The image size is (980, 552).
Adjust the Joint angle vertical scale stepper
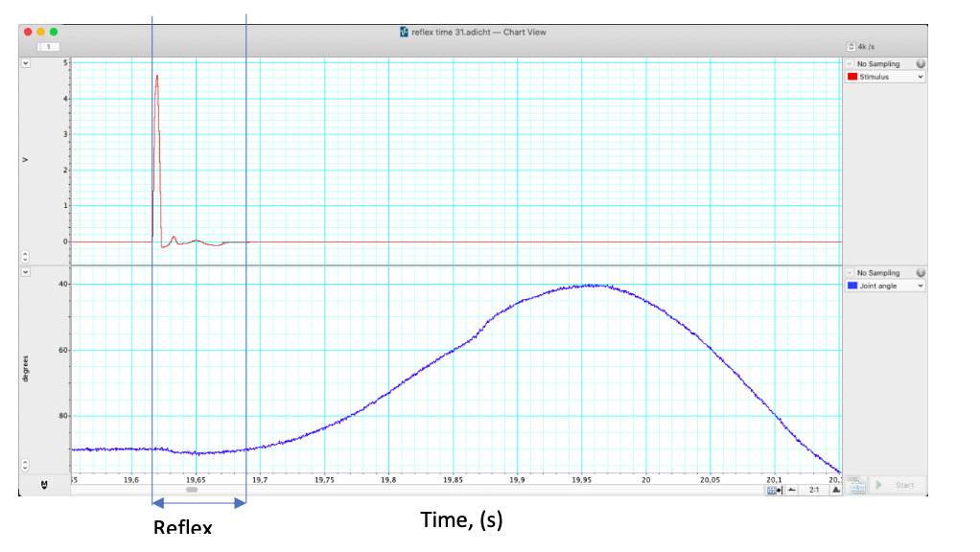tap(25, 466)
